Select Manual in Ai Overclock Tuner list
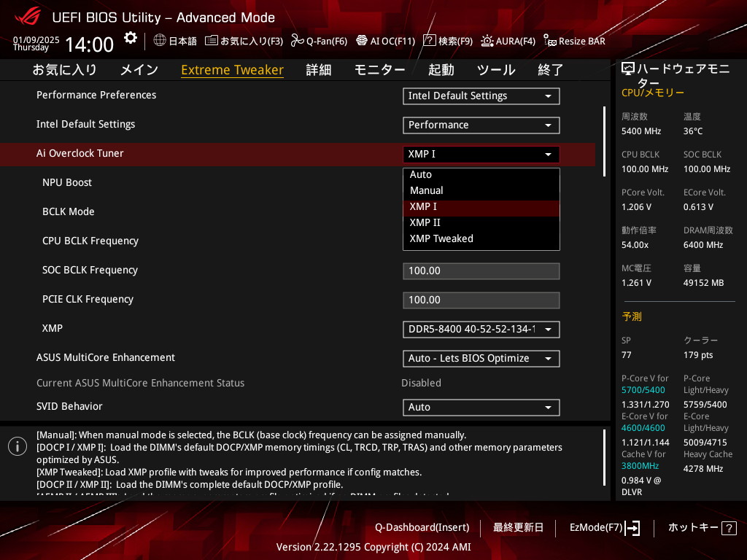747x560 pixels. tap(427, 190)
